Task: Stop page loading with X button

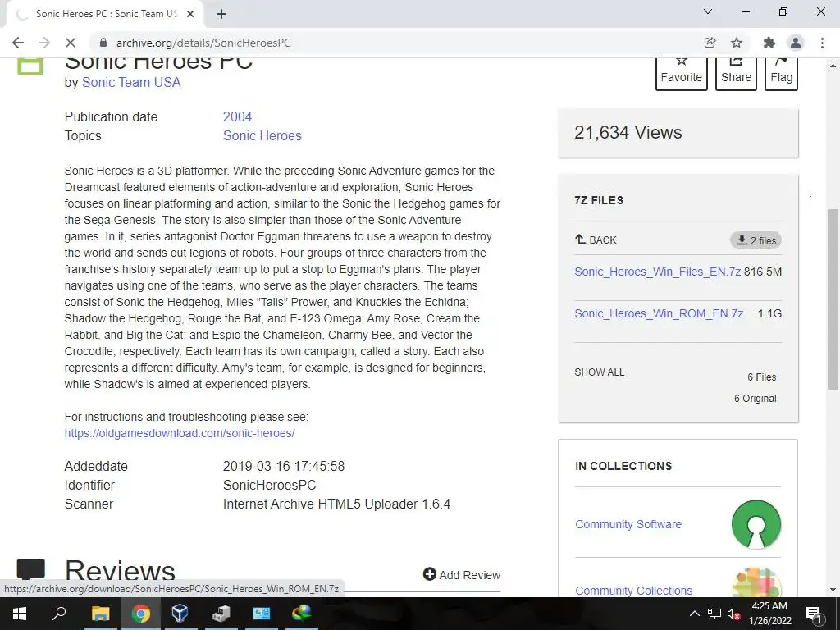Action: (71, 43)
